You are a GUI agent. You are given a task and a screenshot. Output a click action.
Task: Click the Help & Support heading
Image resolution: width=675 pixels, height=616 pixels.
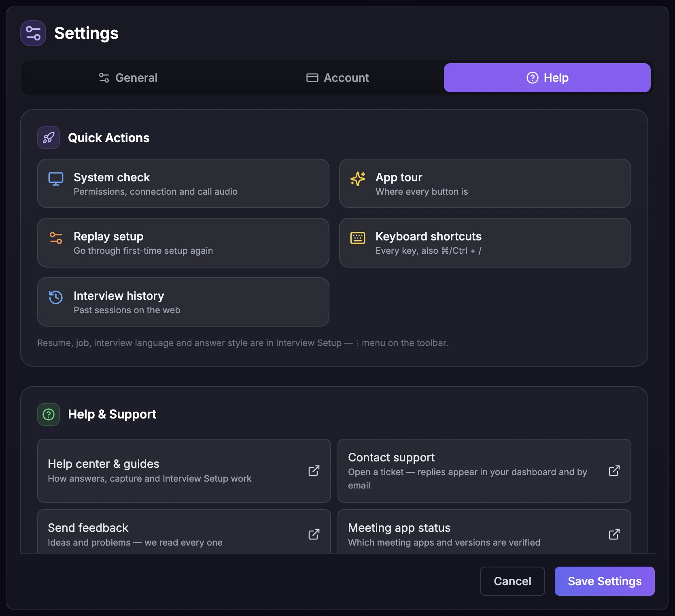[112, 414]
